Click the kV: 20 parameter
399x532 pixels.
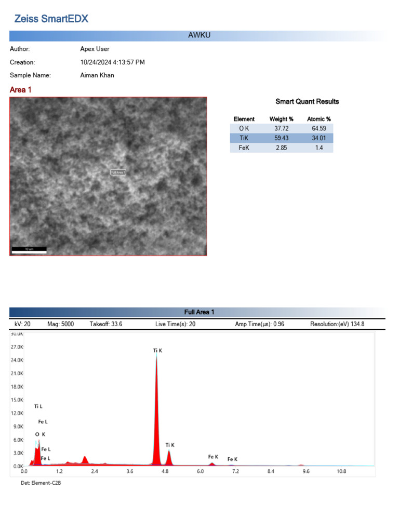22,324
